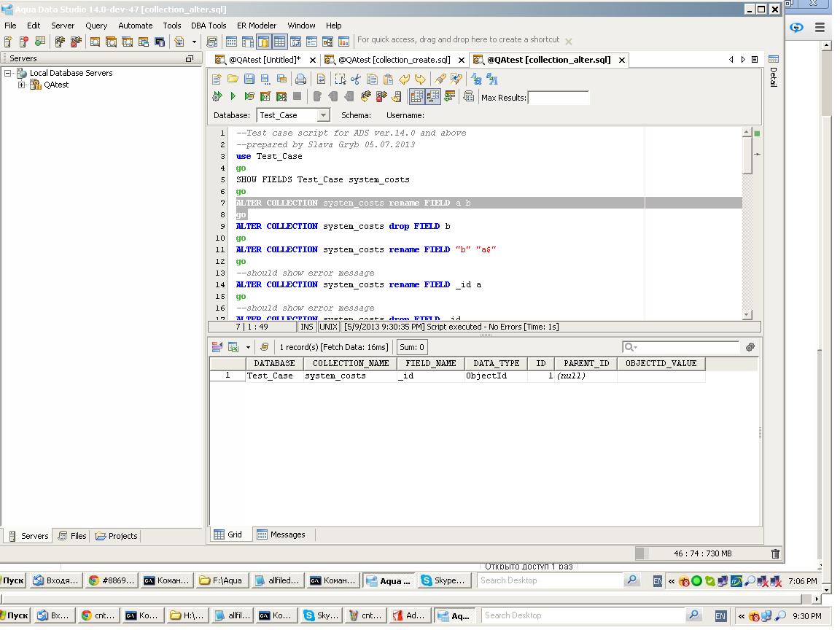Image resolution: width=840 pixels, height=630 pixels.
Task: Open the Files panel tab
Action: 72,535
